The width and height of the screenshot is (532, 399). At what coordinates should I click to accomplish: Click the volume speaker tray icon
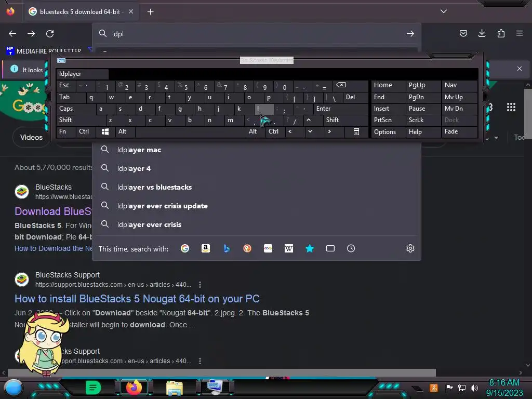pos(474,388)
